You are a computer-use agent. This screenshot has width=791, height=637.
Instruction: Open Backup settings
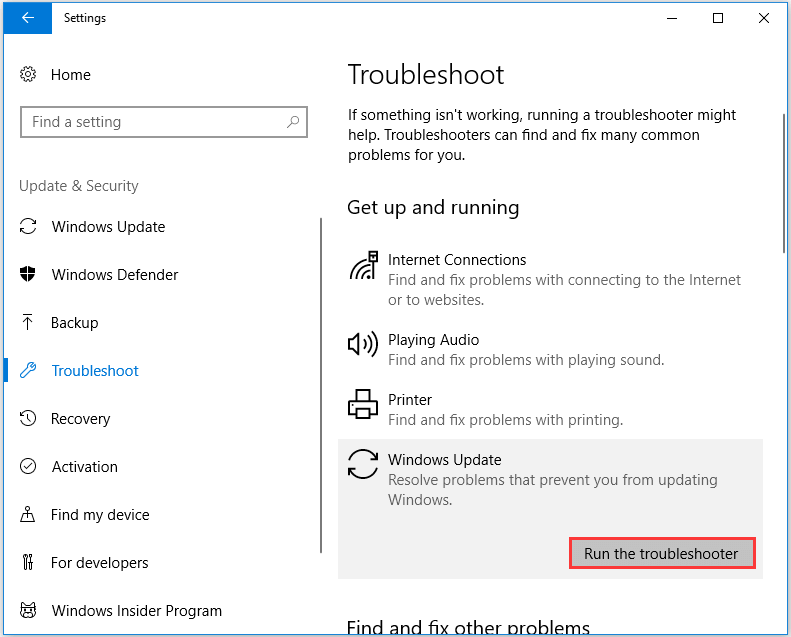tap(75, 322)
